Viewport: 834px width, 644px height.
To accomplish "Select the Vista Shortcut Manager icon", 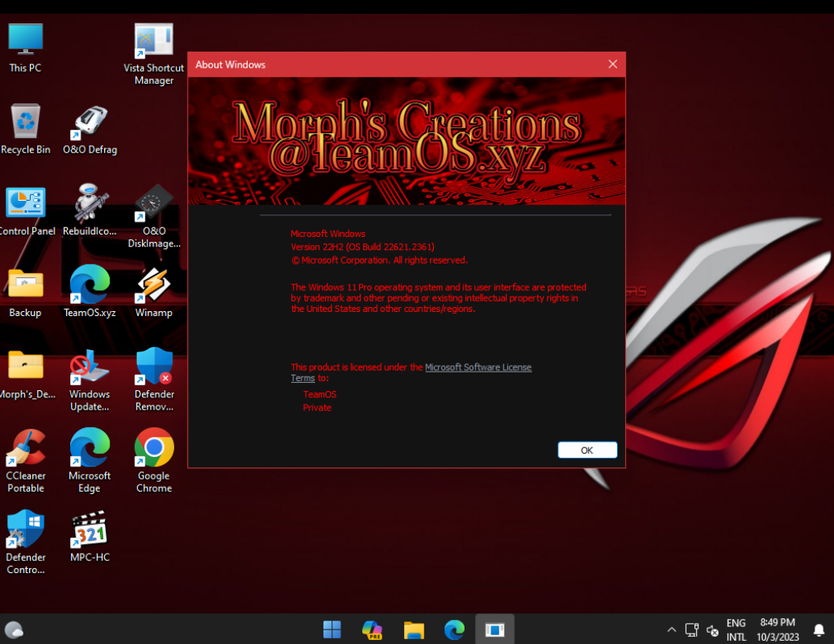I will point(154,54).
